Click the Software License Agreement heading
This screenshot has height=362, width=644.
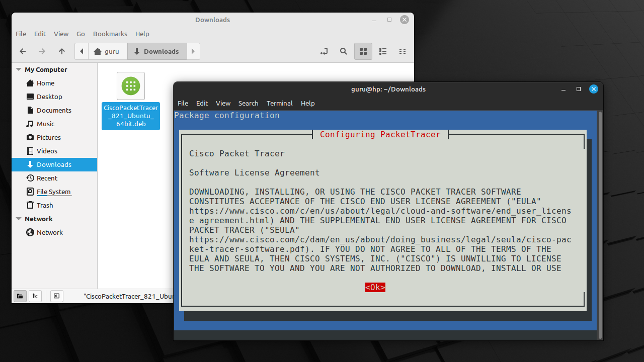[x=254, y=172]
